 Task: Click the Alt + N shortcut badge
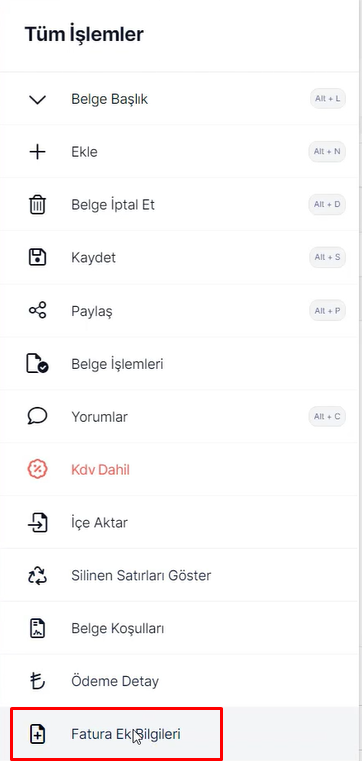coord(327,152)
